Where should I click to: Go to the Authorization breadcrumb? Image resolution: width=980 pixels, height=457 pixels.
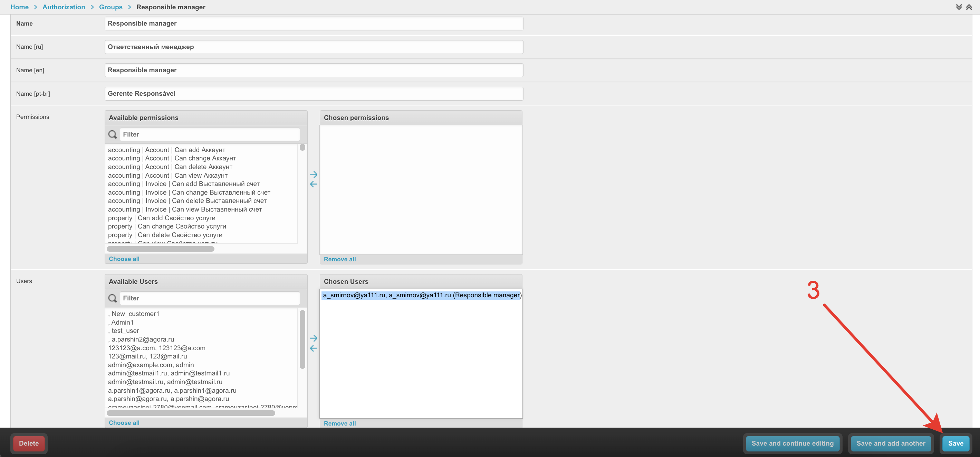[x=64, y=7]
